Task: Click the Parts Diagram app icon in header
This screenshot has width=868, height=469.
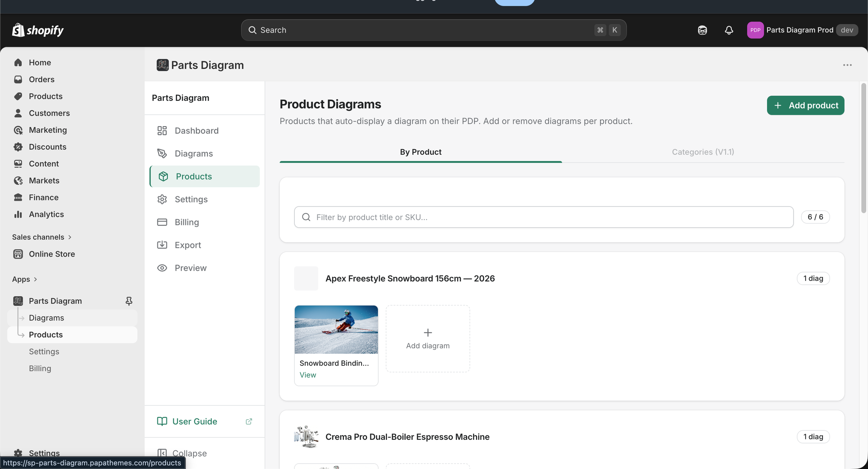Action: (x=162, y=65)
